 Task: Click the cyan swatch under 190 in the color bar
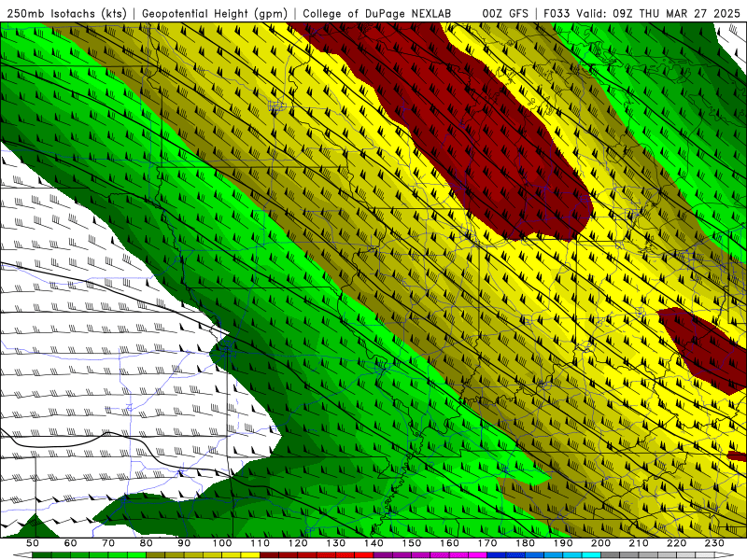[572, 555]
